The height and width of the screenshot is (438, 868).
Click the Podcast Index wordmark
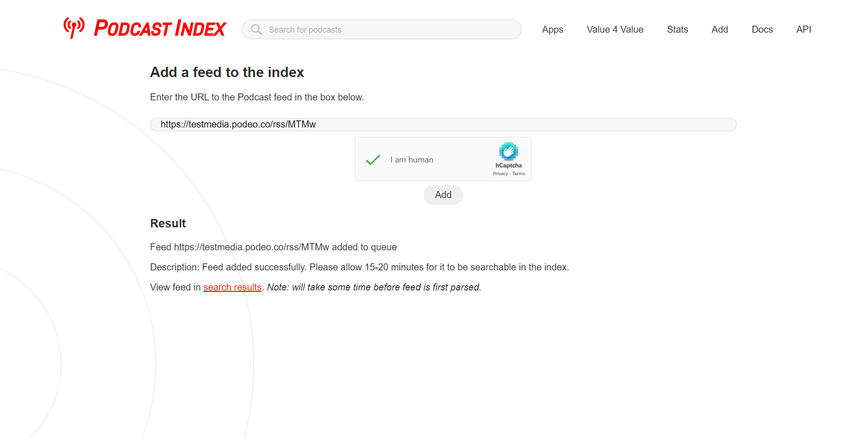click(160, 28)
